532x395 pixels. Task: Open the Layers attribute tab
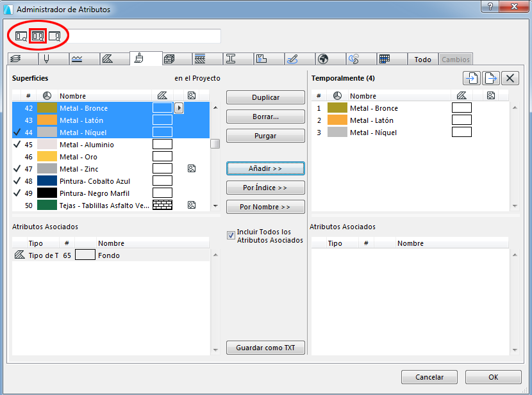click(x=22, y=59)
